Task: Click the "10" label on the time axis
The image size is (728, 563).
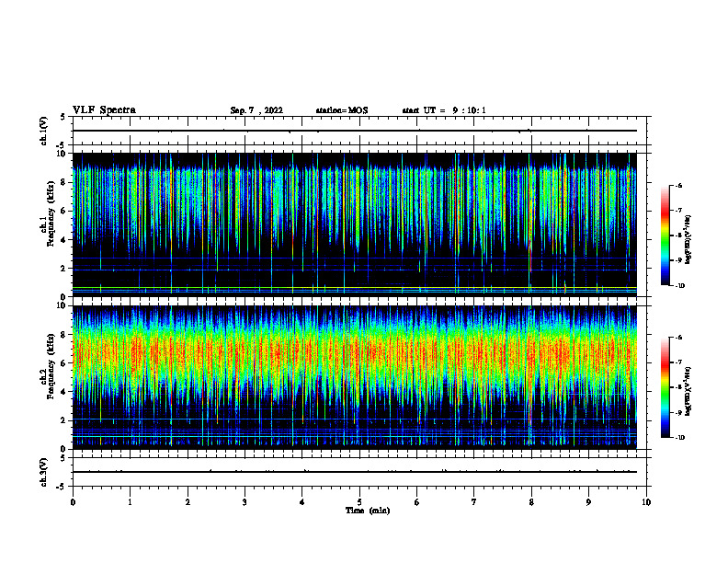Action: 646,502
